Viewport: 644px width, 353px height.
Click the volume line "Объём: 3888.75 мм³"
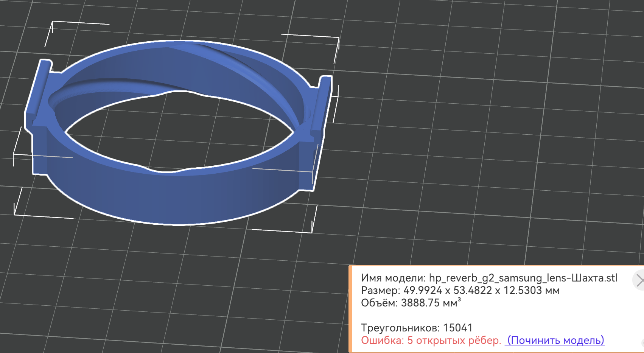(411, 303)
